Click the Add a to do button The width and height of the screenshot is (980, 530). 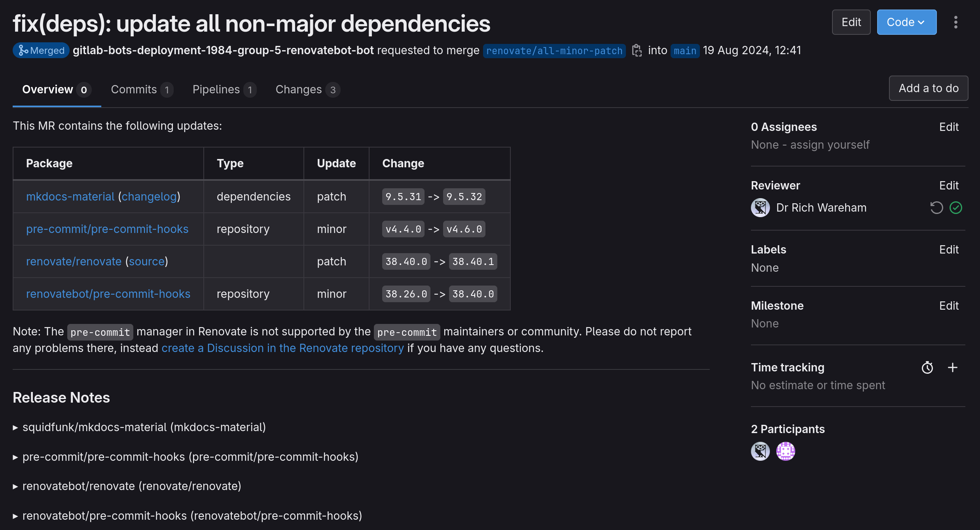[928, 88]
